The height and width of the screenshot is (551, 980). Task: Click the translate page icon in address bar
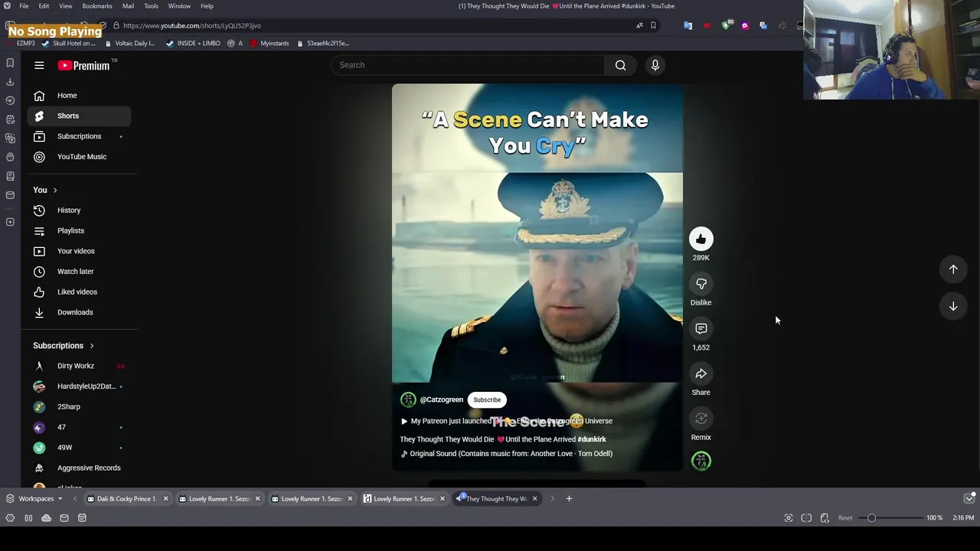point(639,25)
